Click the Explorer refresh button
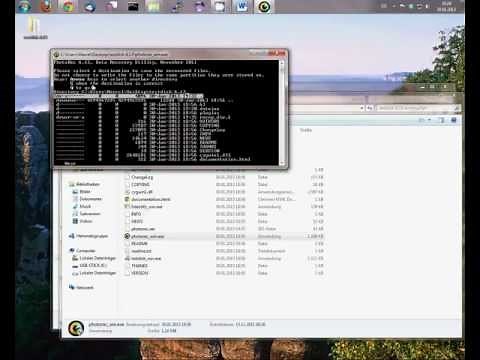 click(x=369, y=108)
